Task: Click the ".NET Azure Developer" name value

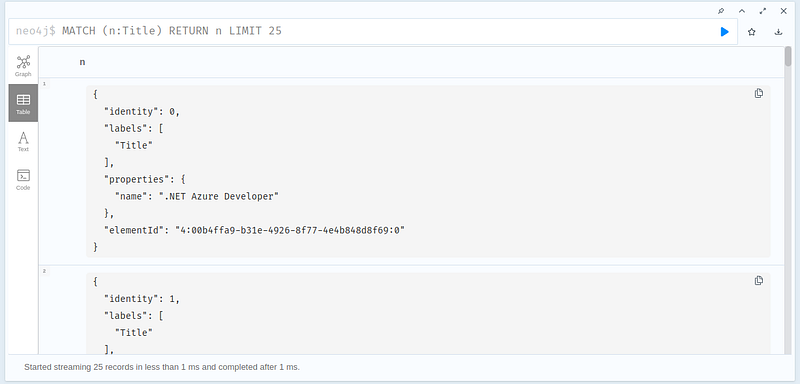Action: coord(219,196)
